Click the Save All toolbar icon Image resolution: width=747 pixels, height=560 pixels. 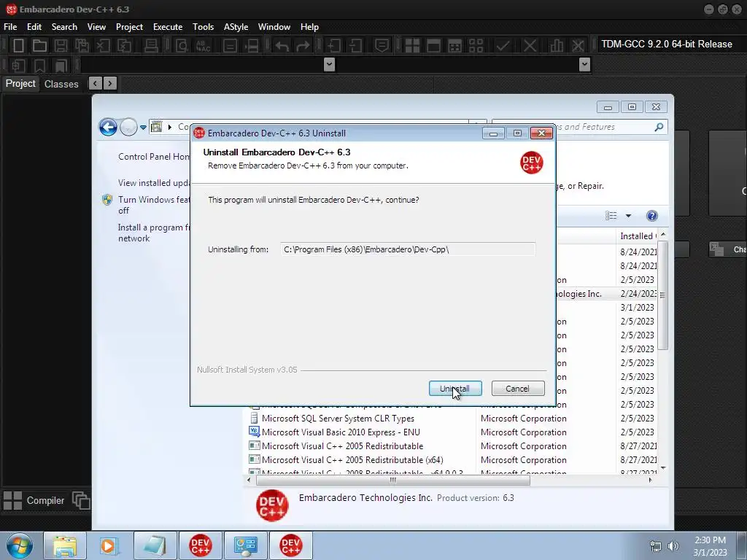[82, 46]
